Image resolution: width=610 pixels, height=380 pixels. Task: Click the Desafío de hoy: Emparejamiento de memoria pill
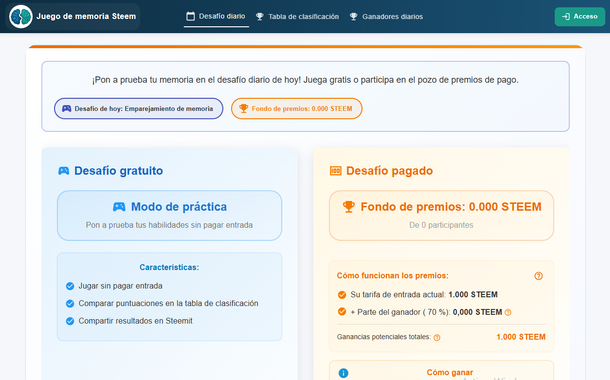pos(138,109)
